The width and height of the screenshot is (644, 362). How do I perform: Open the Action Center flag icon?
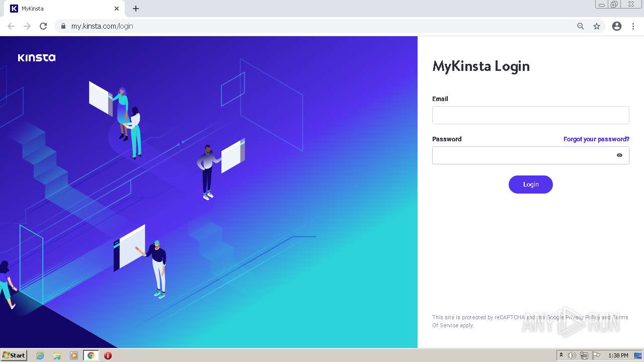pos(596,355)
